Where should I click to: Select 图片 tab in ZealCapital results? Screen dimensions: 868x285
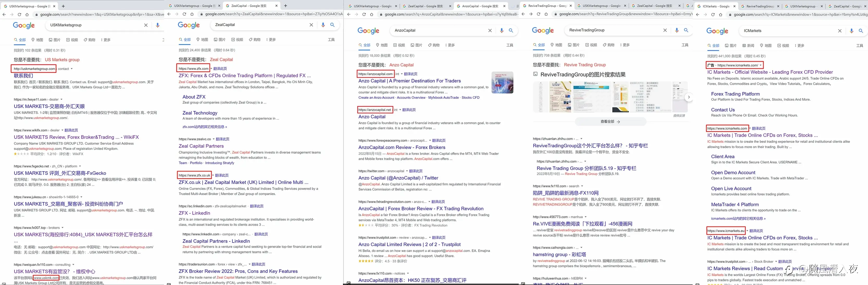[x=220, y=40]
